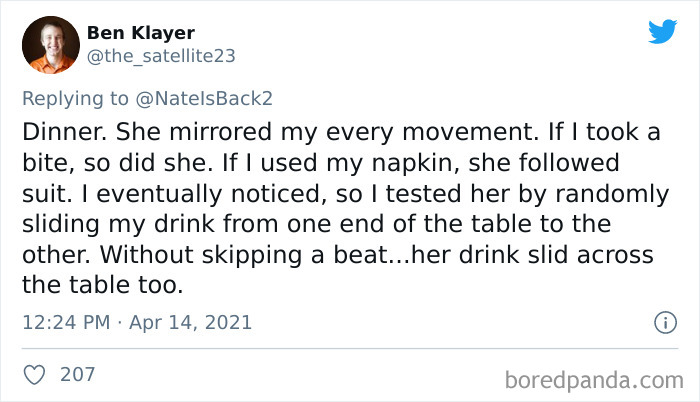Click the Twitter bird logo
Image resolution: width=700 pixels, height=402 pixels.
point(662,32)
